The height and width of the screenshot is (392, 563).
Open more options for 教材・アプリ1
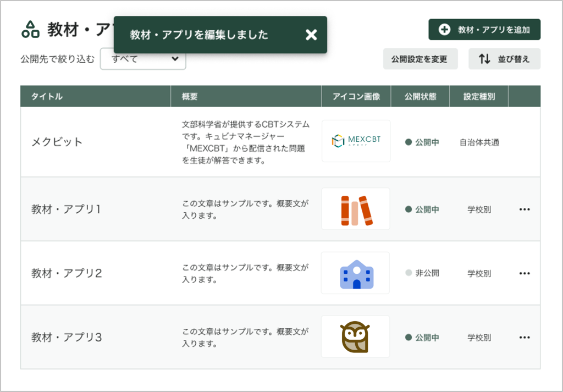click(525, 209)
